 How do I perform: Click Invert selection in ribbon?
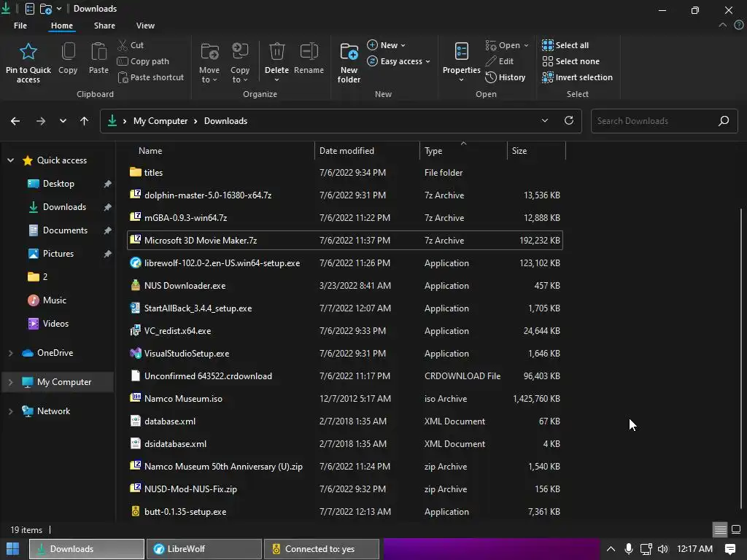pyautogui.click(x=578, y=77)
